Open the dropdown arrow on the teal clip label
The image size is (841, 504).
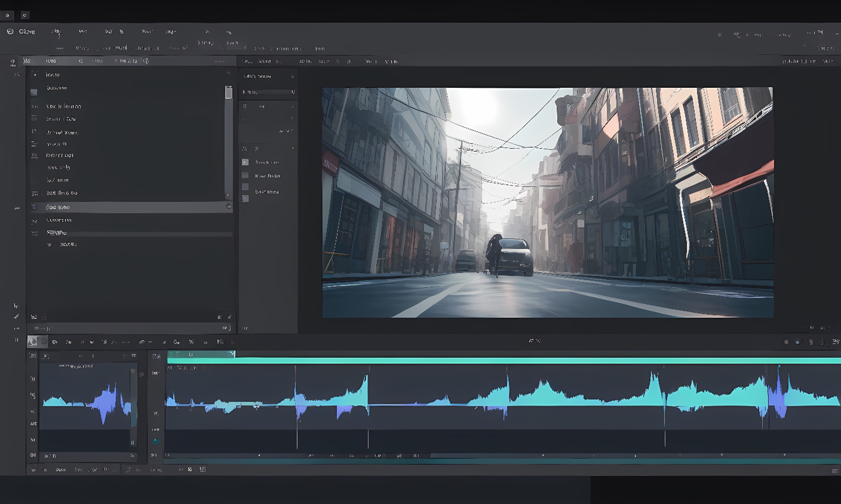pyautogui.click(x=231, y=354)
